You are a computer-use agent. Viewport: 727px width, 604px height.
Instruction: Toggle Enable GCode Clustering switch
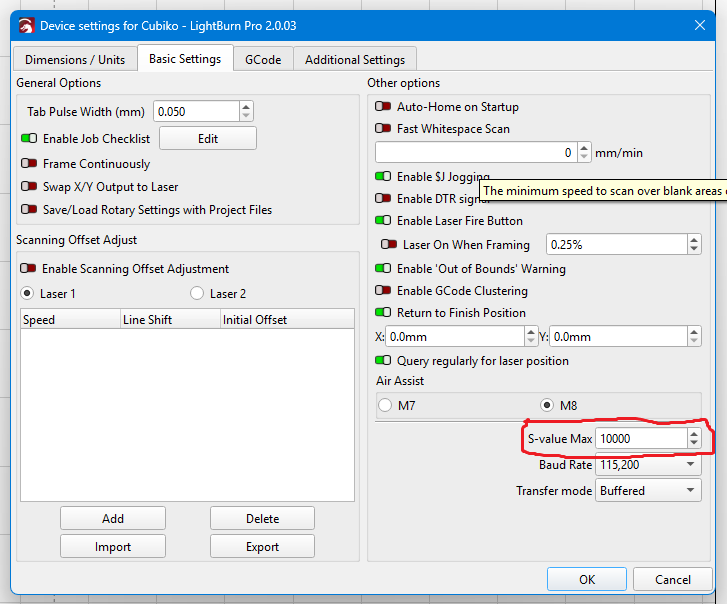pyautogui.click(x=383, y=291)
